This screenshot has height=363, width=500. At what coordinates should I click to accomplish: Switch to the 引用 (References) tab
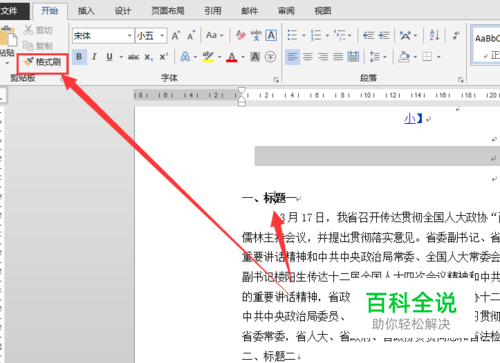coord(213,11)
